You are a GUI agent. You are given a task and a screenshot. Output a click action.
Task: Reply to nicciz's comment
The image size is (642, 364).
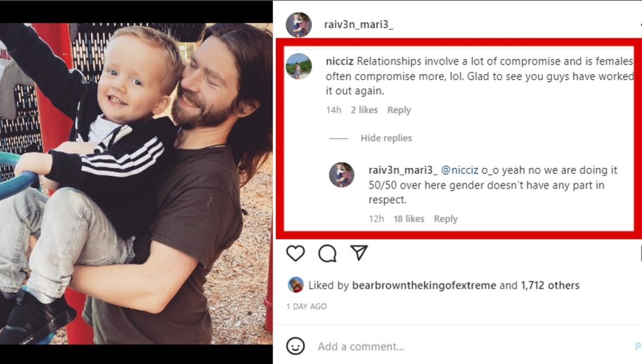399,110
